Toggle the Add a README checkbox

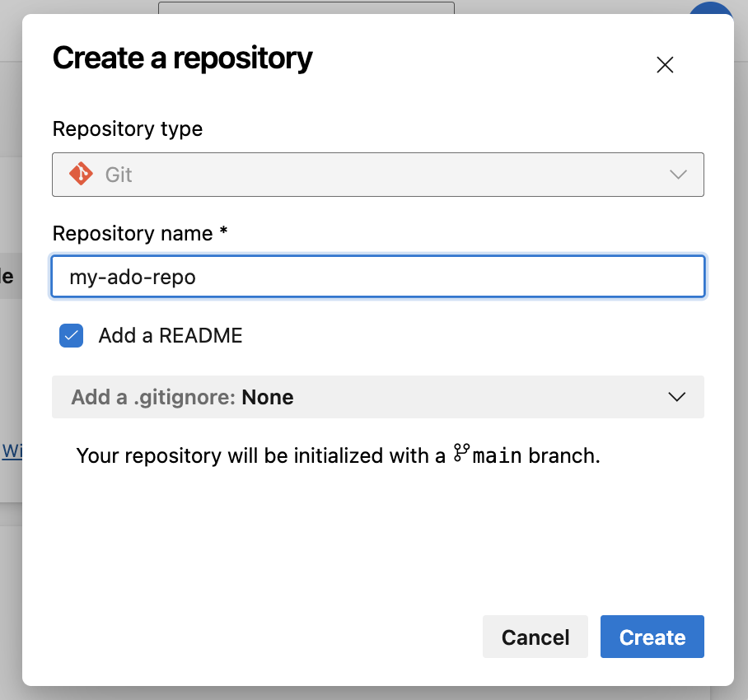(x=71, y=335)
